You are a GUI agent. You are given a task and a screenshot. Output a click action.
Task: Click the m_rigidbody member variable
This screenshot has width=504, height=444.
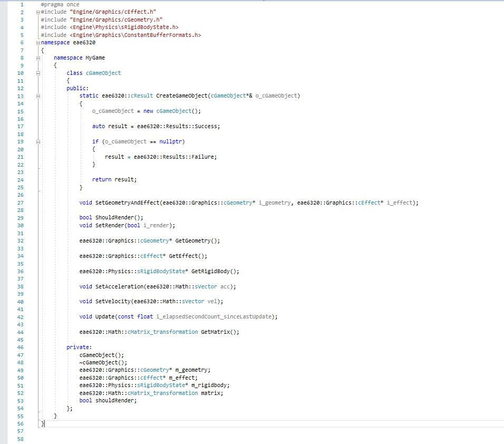click(x=209, y=385)
